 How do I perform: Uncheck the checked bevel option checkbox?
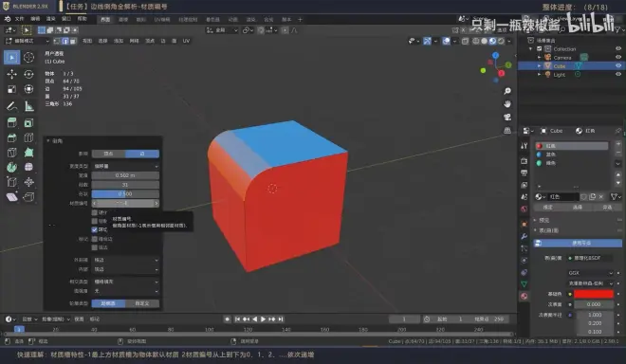95,229
